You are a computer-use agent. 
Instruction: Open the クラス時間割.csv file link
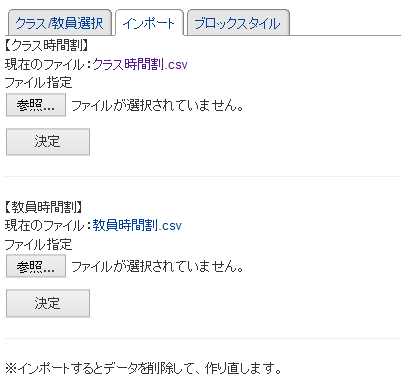pyautogui.click(x=140, y=64)
